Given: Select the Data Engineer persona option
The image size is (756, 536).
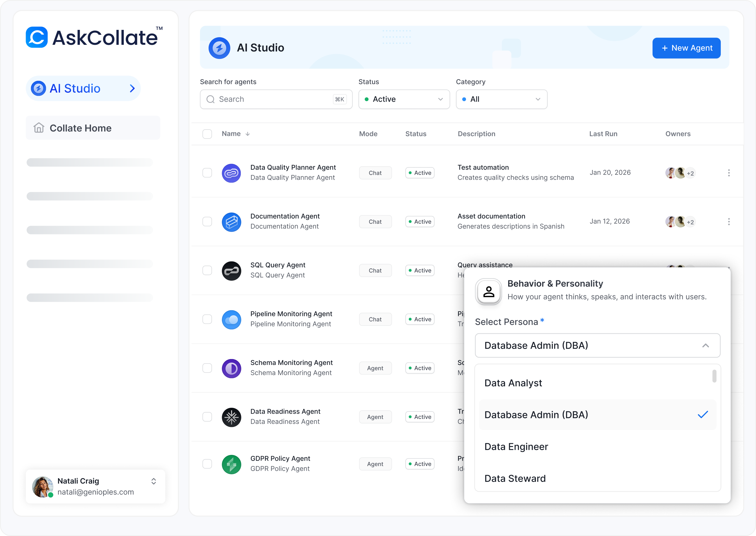Looking at the screenshot, I should point(516,447).
